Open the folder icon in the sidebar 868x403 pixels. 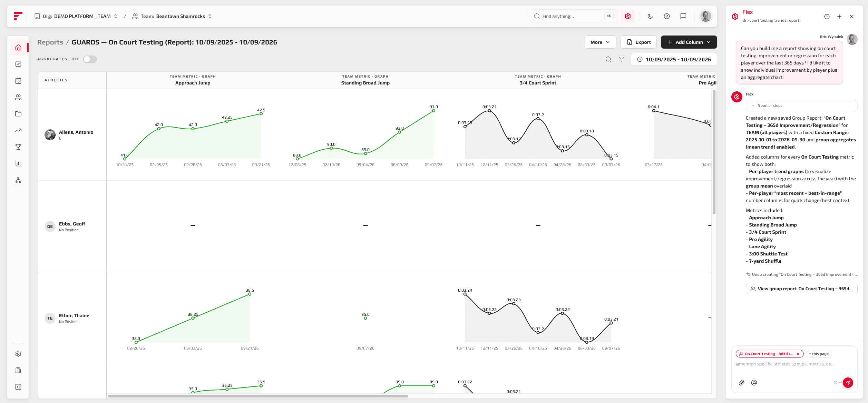pos(18,114)
